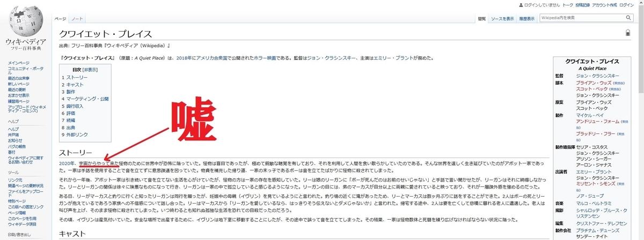
Task: Jump to contents entry 6 評価
Action: (x=69, y=114)
